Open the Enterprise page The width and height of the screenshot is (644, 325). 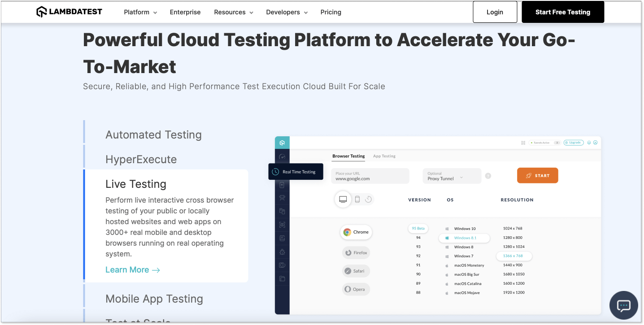click(185, 12)
